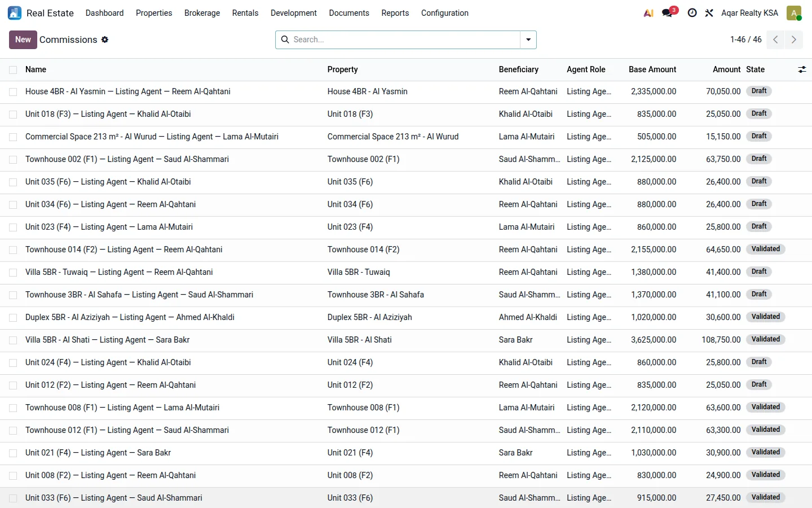Open the optional columns adjust icon
812x508 pixels.
tap(802, 69)
